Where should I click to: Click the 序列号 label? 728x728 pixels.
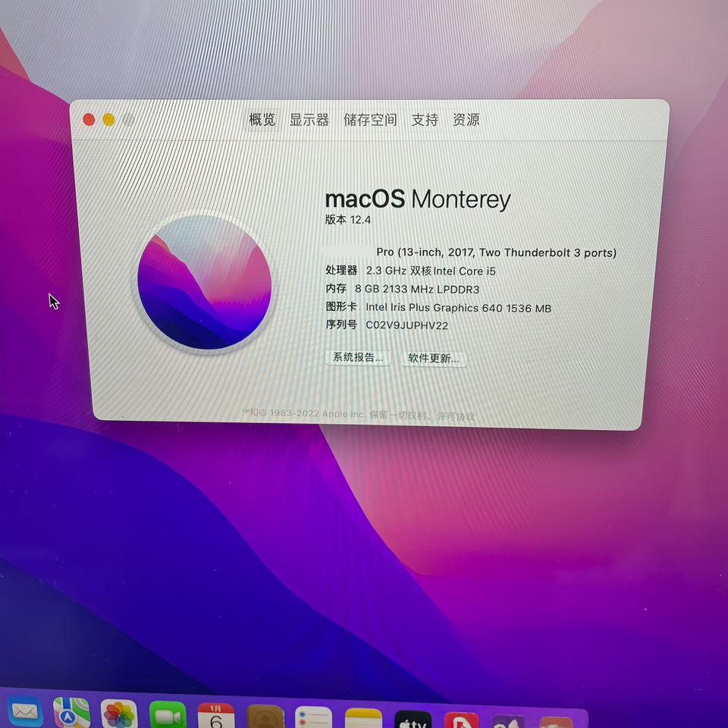341,325
